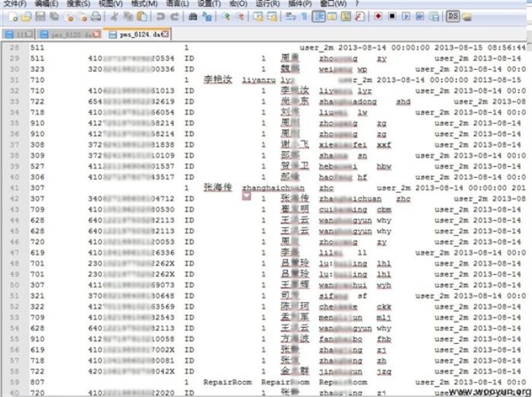Expand the 插件(P) menu
The image size is (532, 397).
pyautogui.click(x=302, y=4)
